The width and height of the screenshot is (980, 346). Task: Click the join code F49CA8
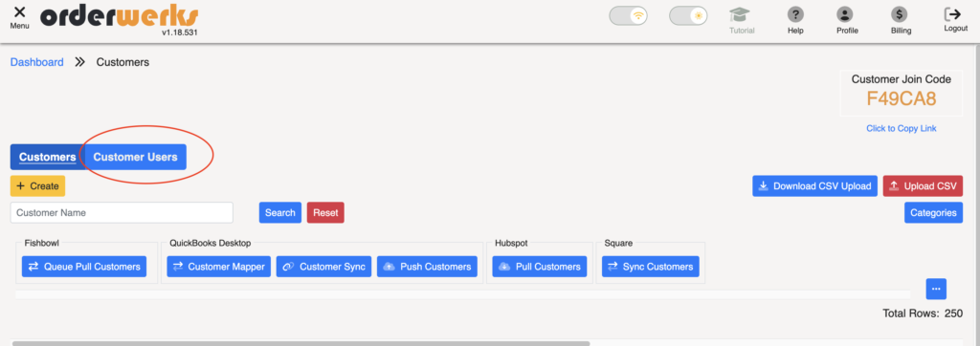[902, 98]
